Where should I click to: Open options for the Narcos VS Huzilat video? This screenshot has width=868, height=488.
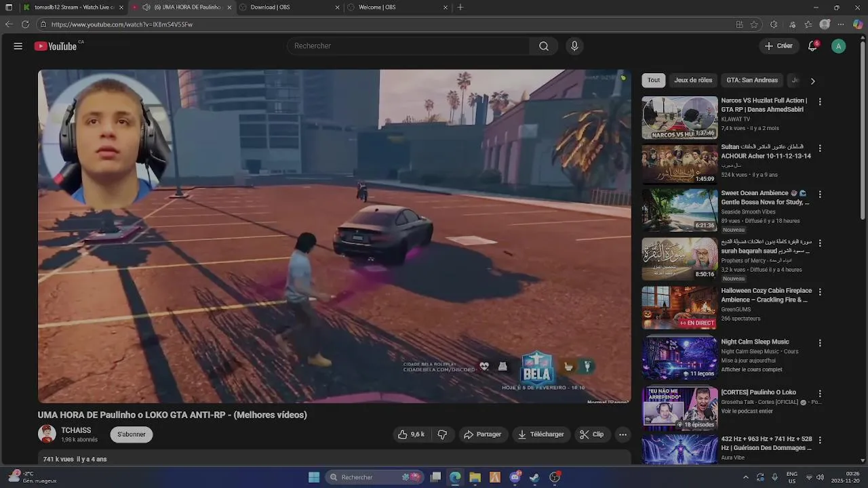(820, 102)
